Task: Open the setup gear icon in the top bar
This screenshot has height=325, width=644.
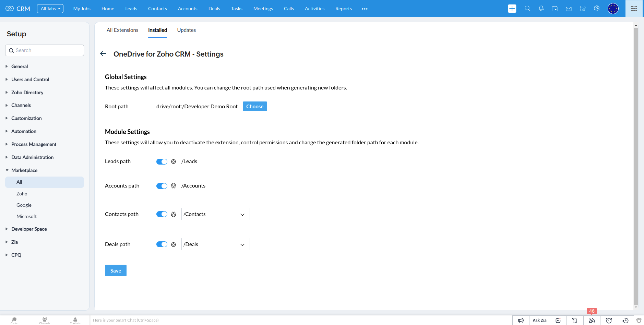Action: click(597, 9)
